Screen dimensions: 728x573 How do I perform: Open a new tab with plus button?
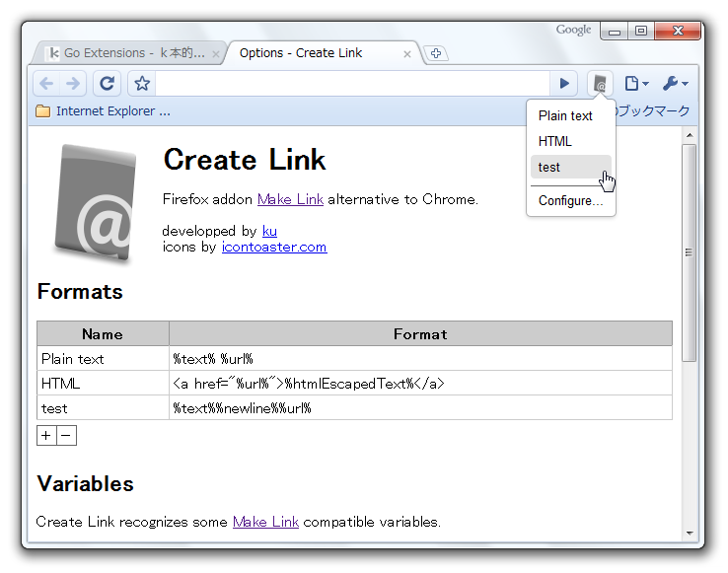click(x=436, y=53)
